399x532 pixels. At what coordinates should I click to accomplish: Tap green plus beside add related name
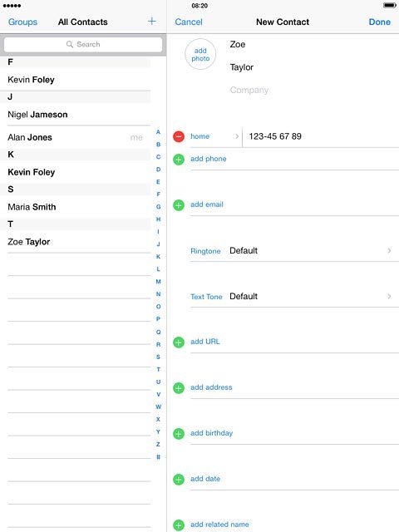coord(179,525)
